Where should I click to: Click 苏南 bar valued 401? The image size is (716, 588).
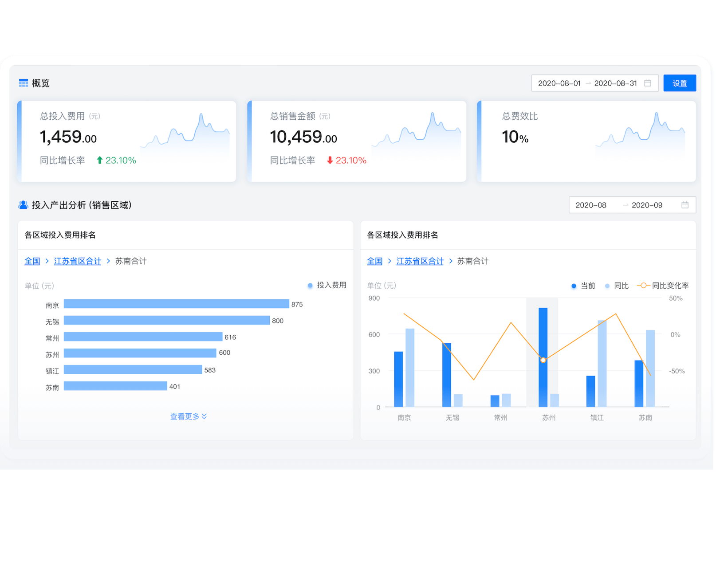tap(115, 386)
